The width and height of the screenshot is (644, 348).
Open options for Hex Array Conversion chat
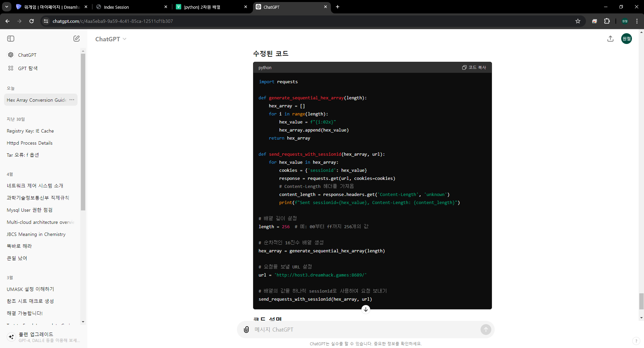72,100
